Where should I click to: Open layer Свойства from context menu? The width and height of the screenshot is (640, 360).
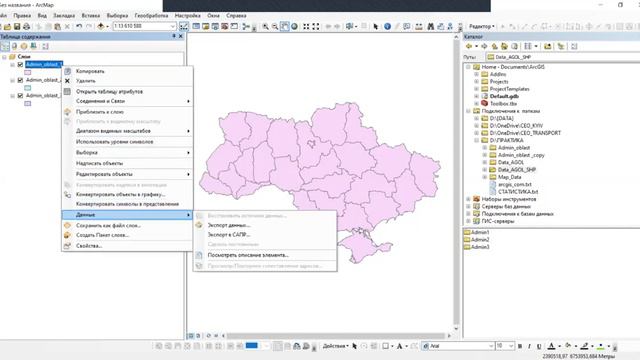click(x=127, y=246)
